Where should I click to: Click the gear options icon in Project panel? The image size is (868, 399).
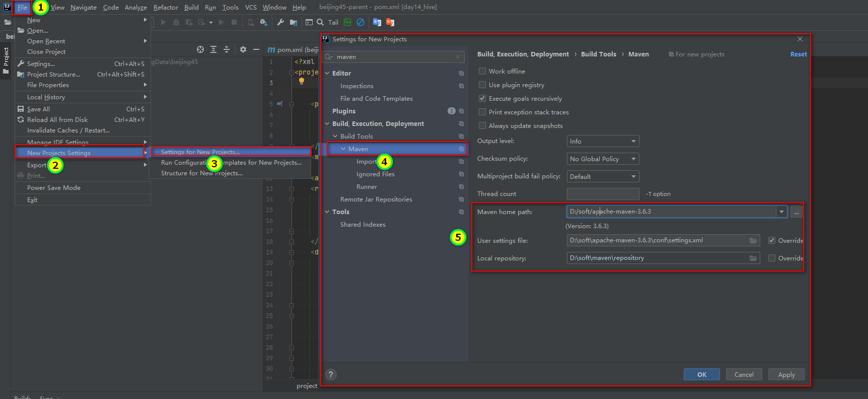243,49
